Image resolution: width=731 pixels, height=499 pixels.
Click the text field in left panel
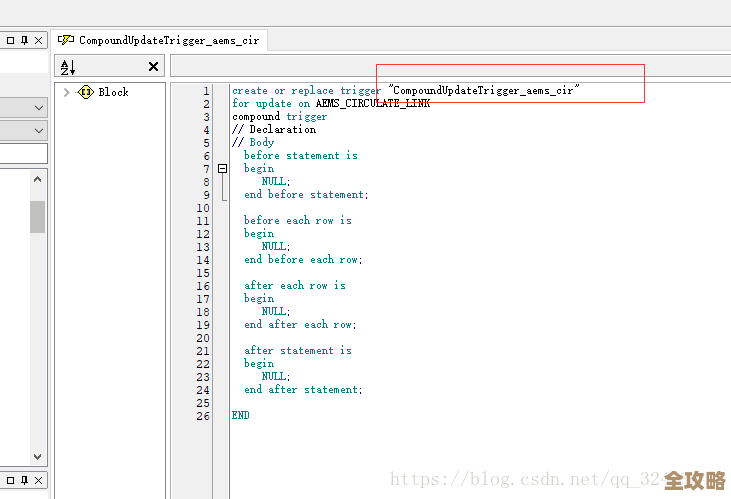pyautogui.click(x=22, y=153)
